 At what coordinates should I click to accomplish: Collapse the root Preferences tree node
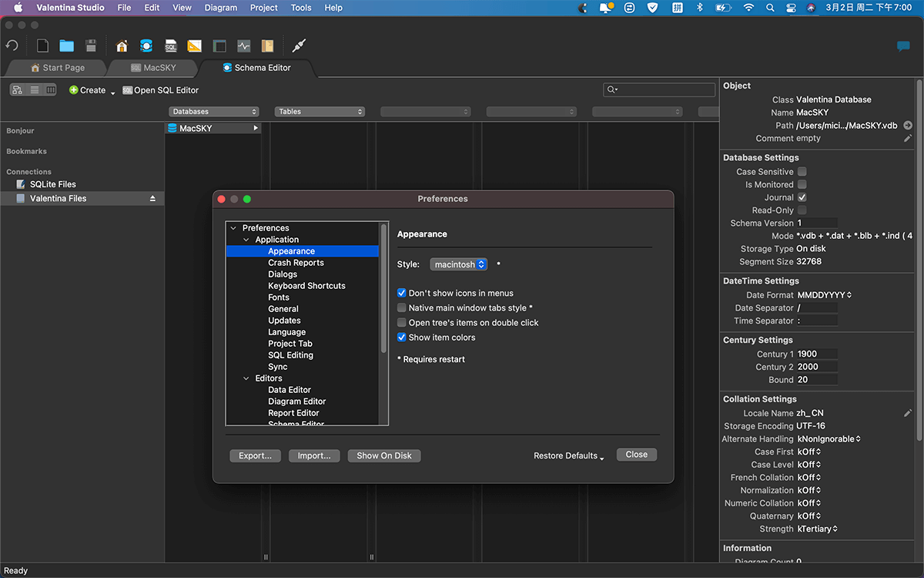coord(234,228)
